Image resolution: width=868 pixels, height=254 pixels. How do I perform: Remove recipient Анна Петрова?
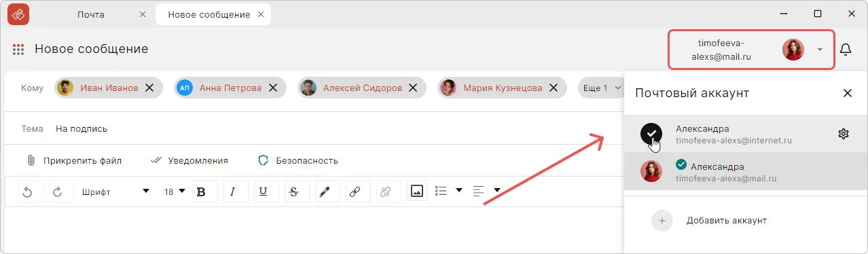coord(273,88)
